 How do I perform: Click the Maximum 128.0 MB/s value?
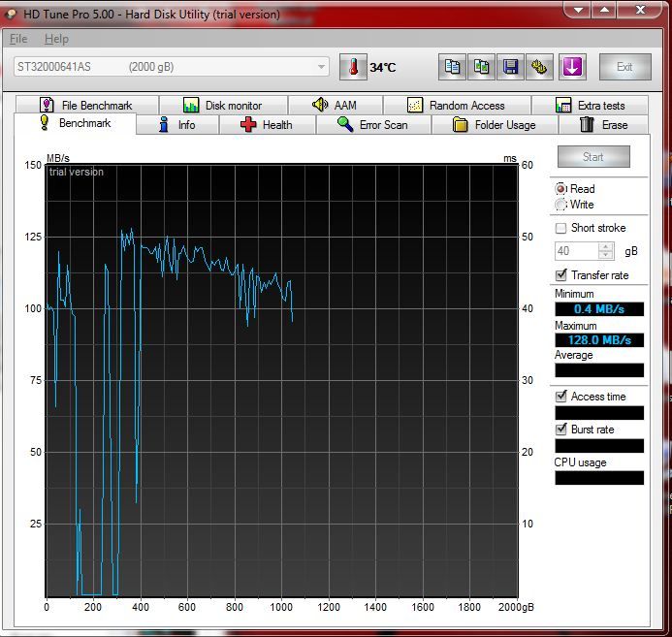[x=599, y=340]
